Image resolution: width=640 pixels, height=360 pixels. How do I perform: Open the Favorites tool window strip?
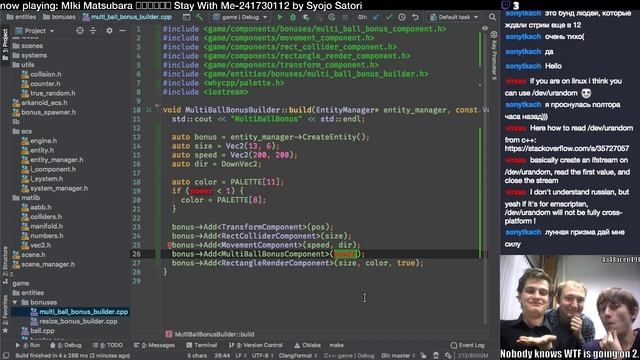[5, 314]
